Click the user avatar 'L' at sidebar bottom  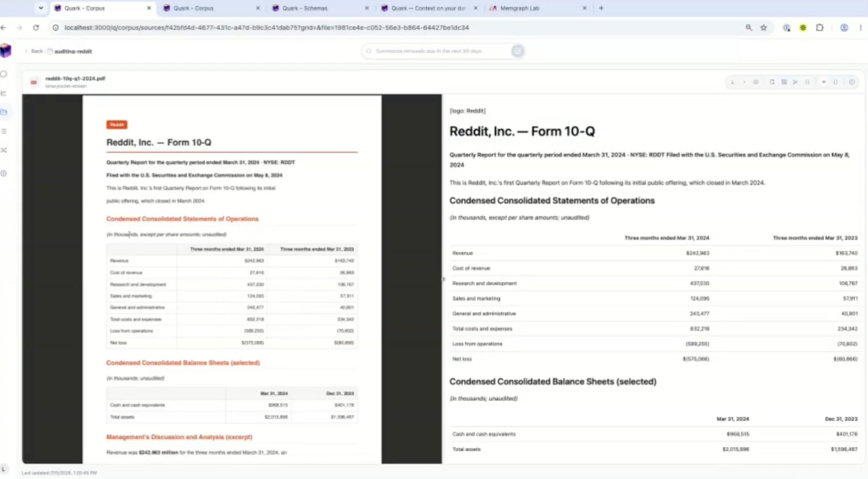[x=4, y=469]
